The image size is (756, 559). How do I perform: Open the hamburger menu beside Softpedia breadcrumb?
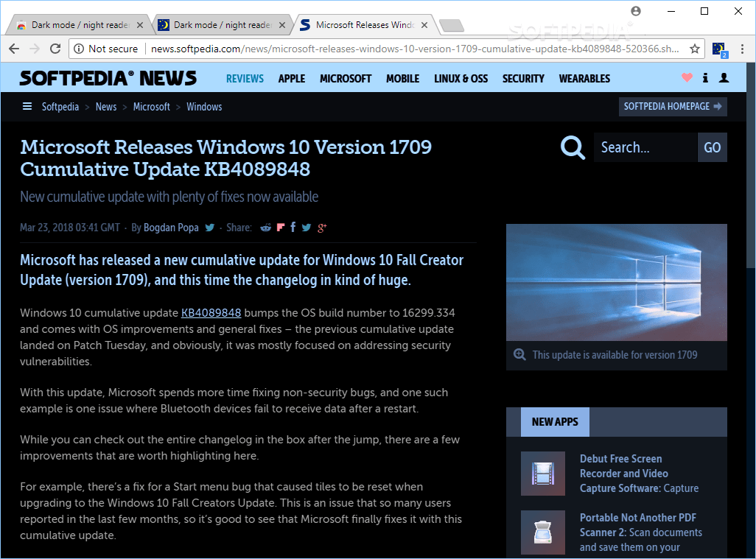click(27, 106)
